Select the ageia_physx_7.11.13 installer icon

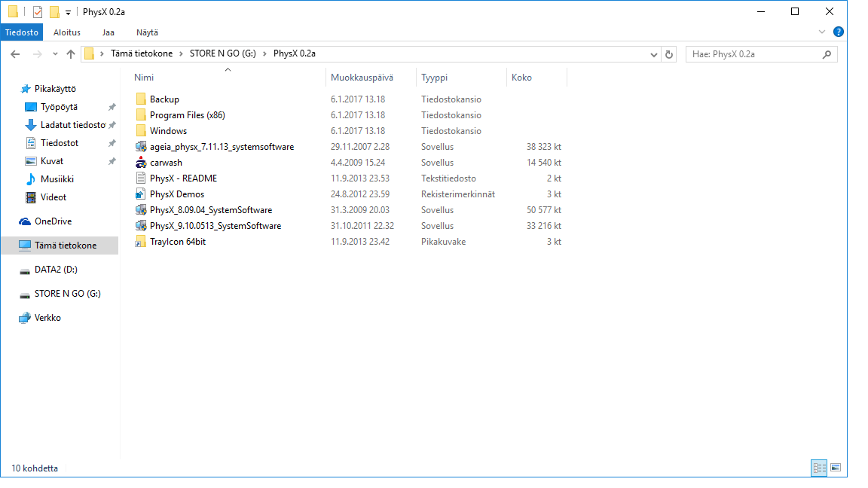tap(140, 147)
